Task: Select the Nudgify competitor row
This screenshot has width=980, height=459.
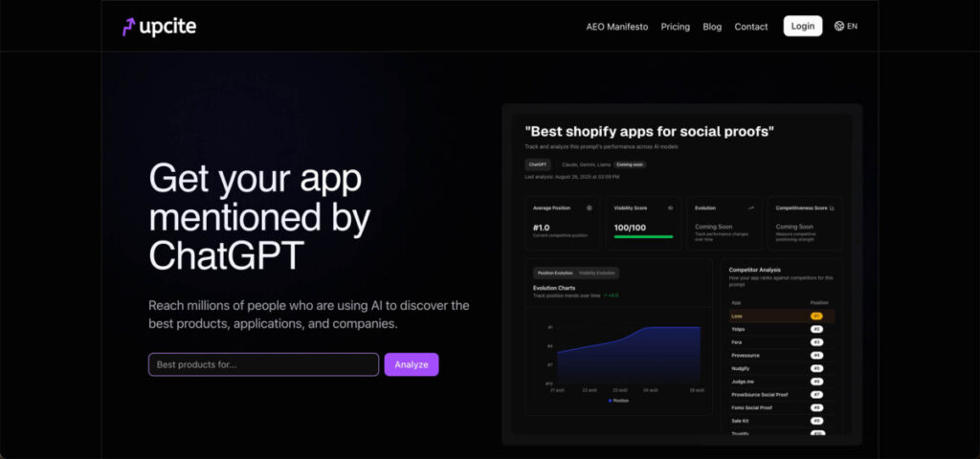Action: click(x=781, y=368)
